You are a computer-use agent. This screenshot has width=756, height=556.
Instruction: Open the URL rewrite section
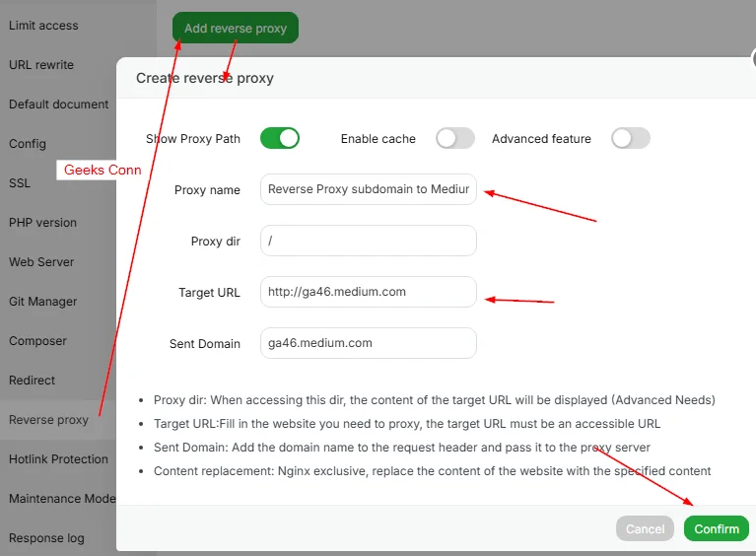(41, 65)
